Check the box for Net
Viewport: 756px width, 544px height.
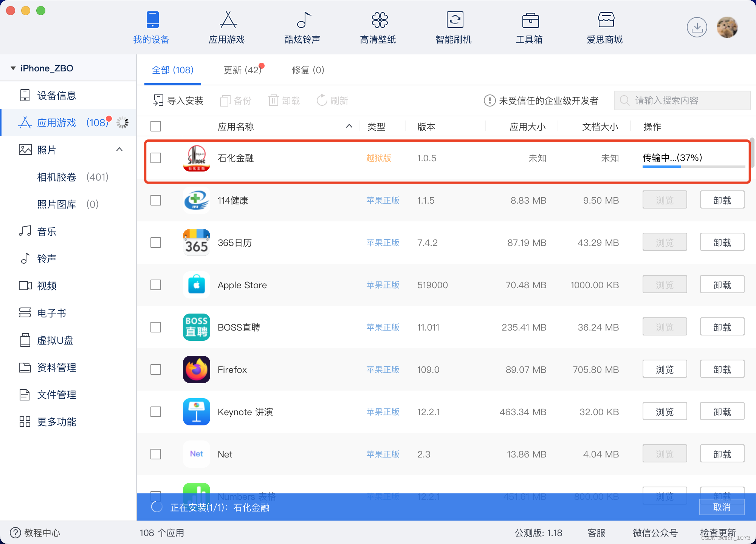tap(156, 454)
